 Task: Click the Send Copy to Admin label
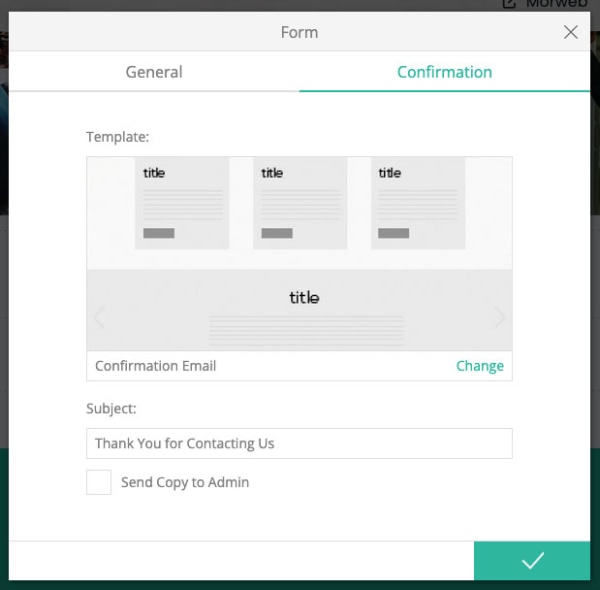click(x=185, y=482)
